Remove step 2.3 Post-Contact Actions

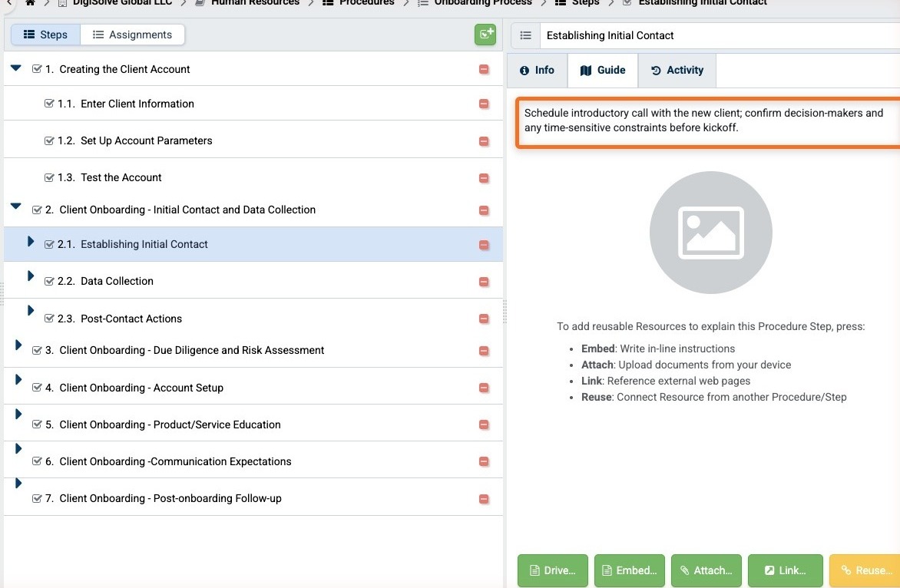point(484,319)
